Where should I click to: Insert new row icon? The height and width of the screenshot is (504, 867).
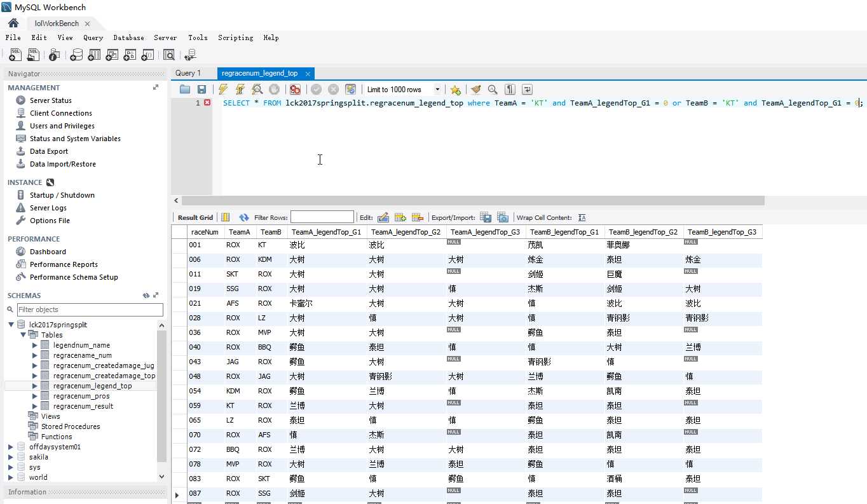(x=400, y=217)
